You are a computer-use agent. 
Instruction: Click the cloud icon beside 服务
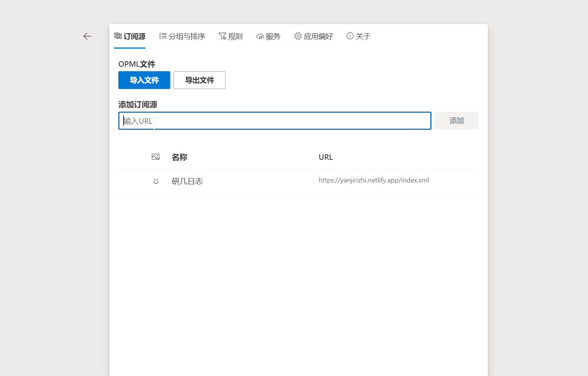click(260, 36)
